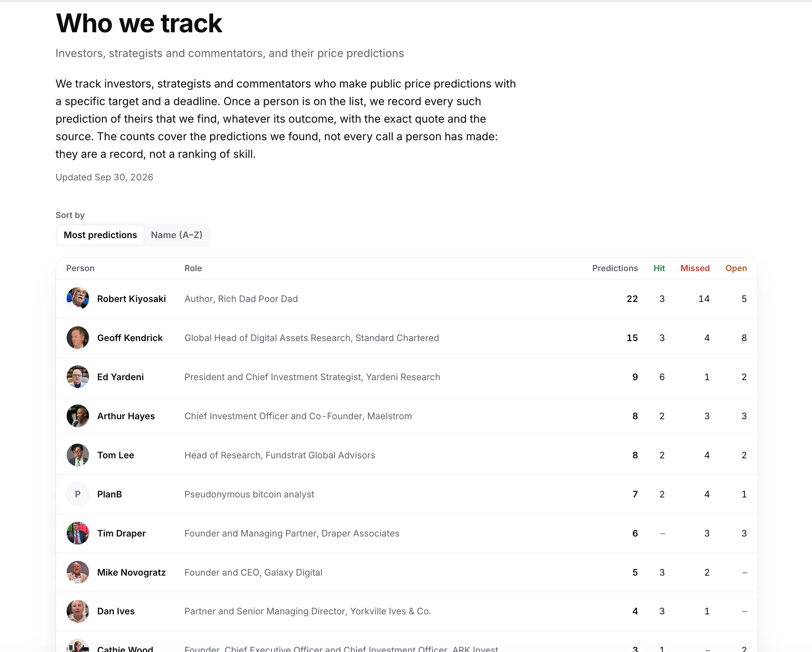Image resolution: width=812 pixels, height=652 pixels.
Task: Click Tim Draper's avatar photo
Action: click(77, 533)
